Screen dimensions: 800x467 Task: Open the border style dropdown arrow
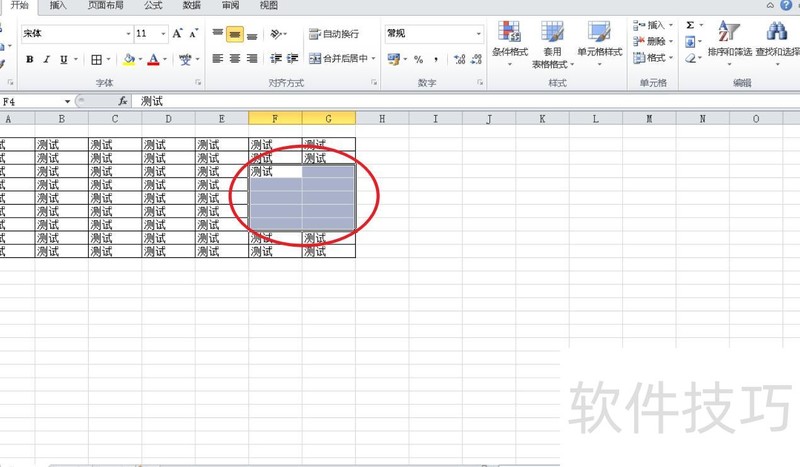point(108,59)
